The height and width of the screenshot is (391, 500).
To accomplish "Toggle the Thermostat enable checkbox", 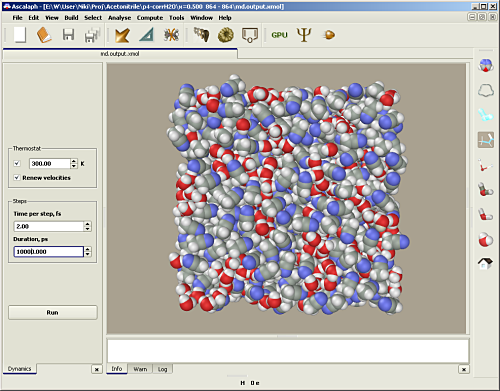I will point(17,163).
